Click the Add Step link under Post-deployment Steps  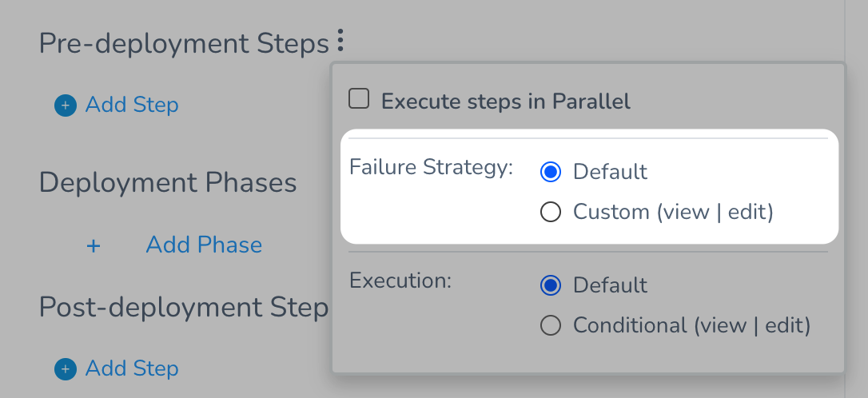pyautogui.click(x=132, y=368)
